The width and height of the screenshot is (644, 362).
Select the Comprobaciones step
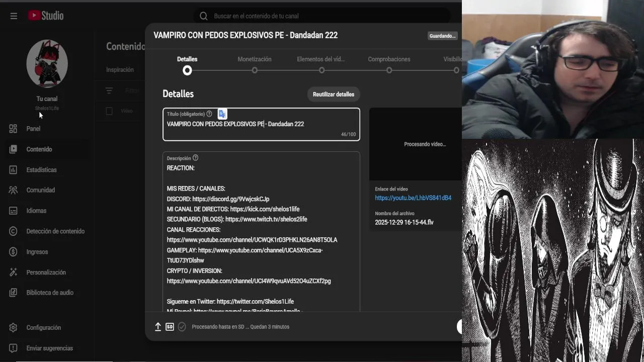[x=389, y=65]
